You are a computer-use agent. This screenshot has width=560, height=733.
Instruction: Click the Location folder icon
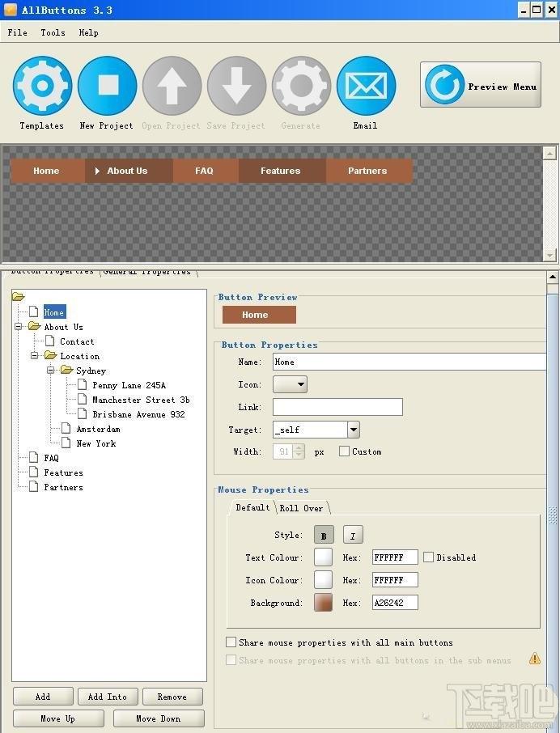click(50, 355)
